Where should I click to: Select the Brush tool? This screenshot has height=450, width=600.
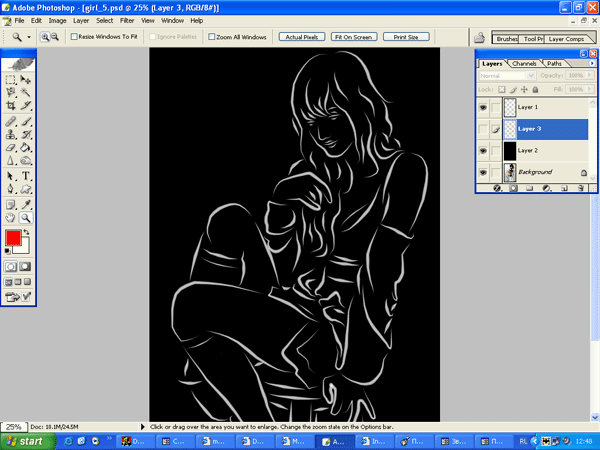(x=26, y=122)
